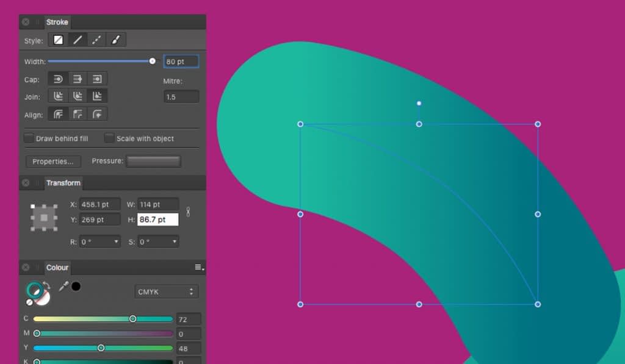Select the solid line stroke style
625x364 pixels.
tap(76, 40)
